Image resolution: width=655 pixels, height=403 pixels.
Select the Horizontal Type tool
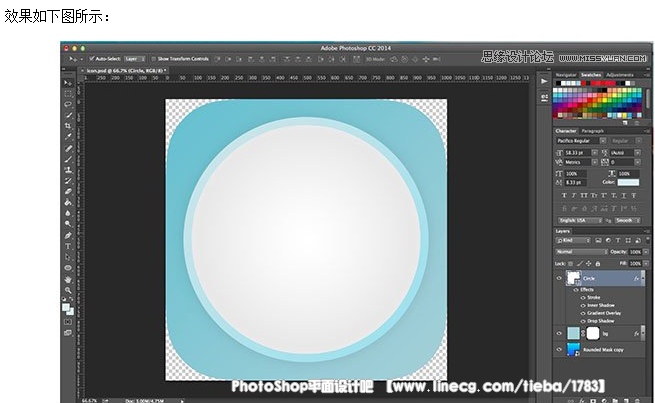coord(68,246)
